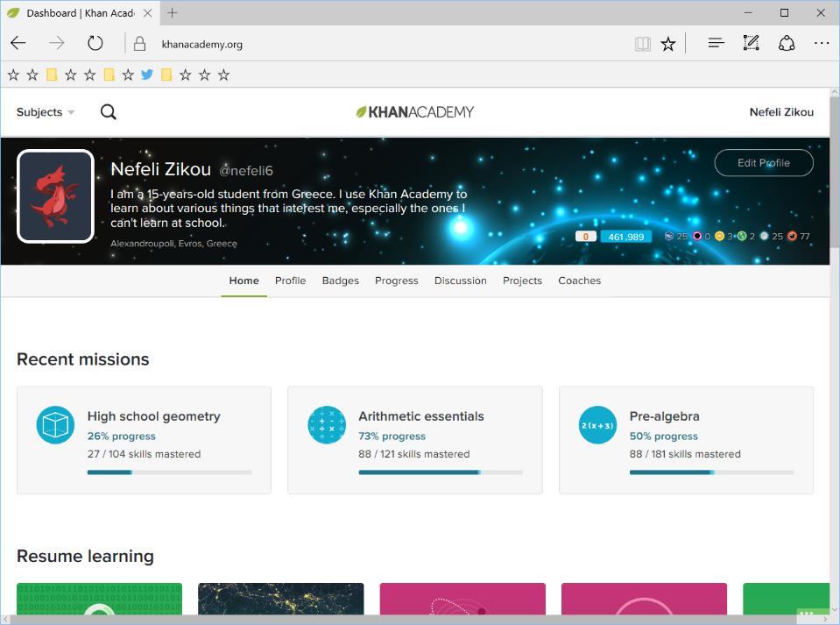Open the dark night-map Resume learning thumbnail
840x625 pixels.
tap(280, 599)
